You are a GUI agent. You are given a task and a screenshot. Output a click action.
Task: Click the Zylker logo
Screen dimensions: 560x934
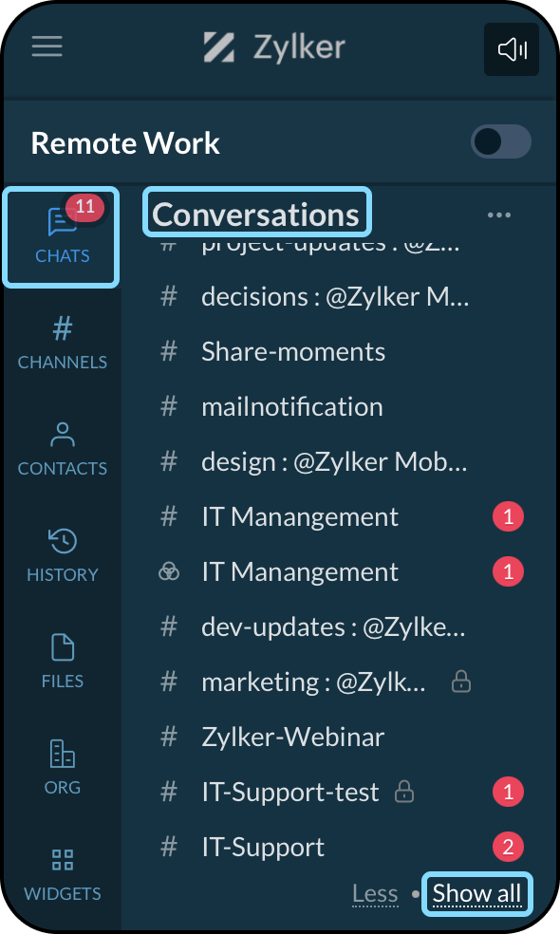click(x=274, y=47)
